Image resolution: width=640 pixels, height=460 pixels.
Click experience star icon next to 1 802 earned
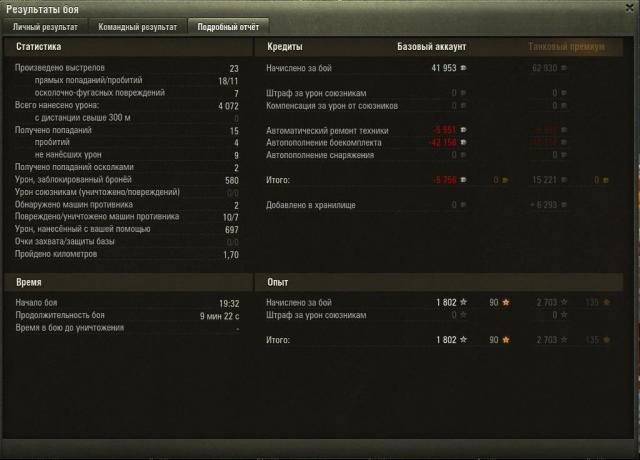(463, 302)
